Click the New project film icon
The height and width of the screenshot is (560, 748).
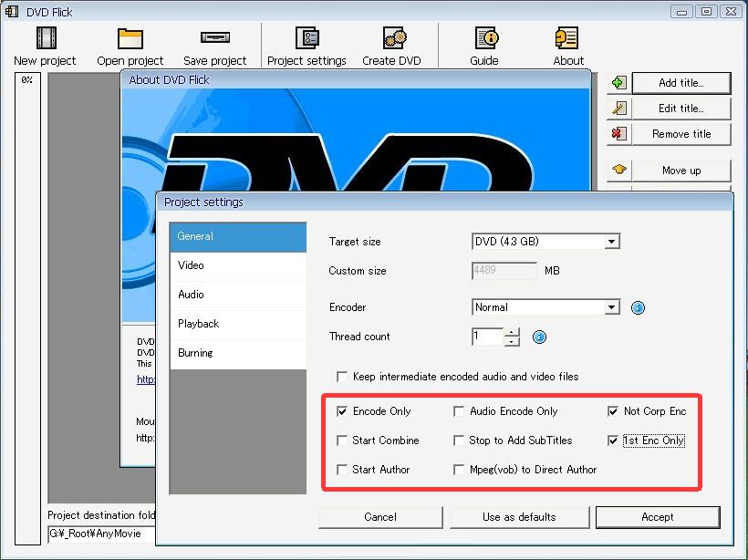[47, 38]
